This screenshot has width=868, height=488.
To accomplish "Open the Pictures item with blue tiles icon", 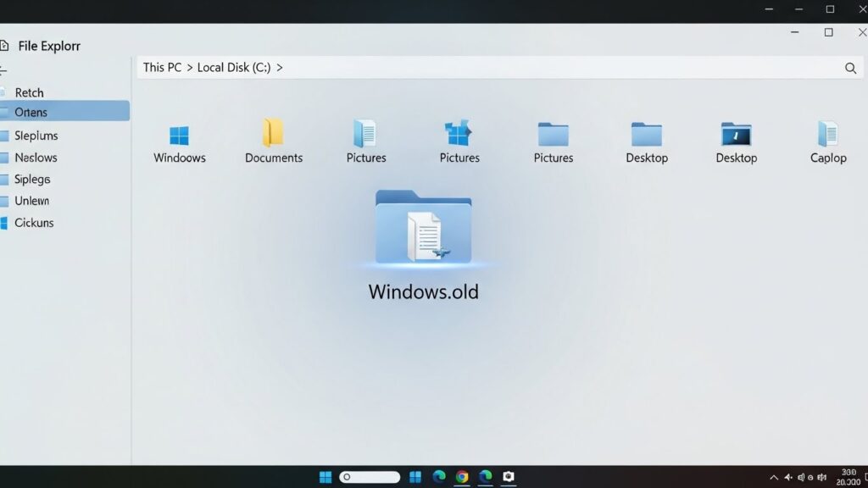I will [x=459, y=135].
